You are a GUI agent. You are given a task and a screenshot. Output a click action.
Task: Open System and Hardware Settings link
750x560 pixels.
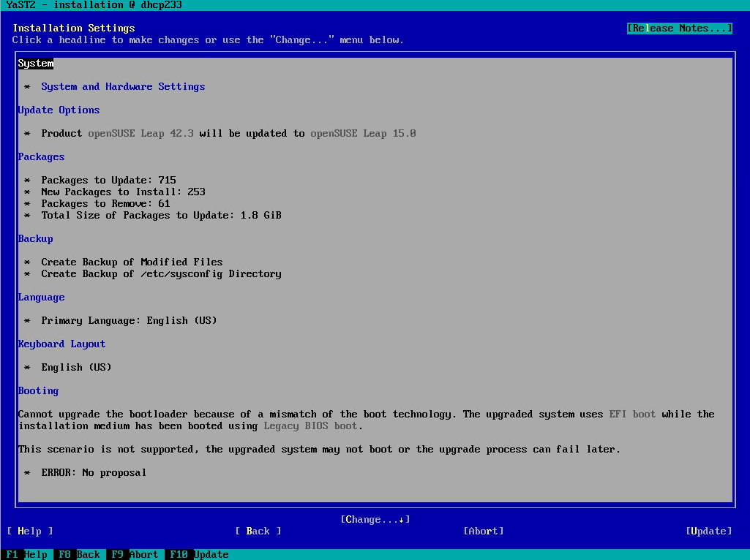[x=123, y=87]
